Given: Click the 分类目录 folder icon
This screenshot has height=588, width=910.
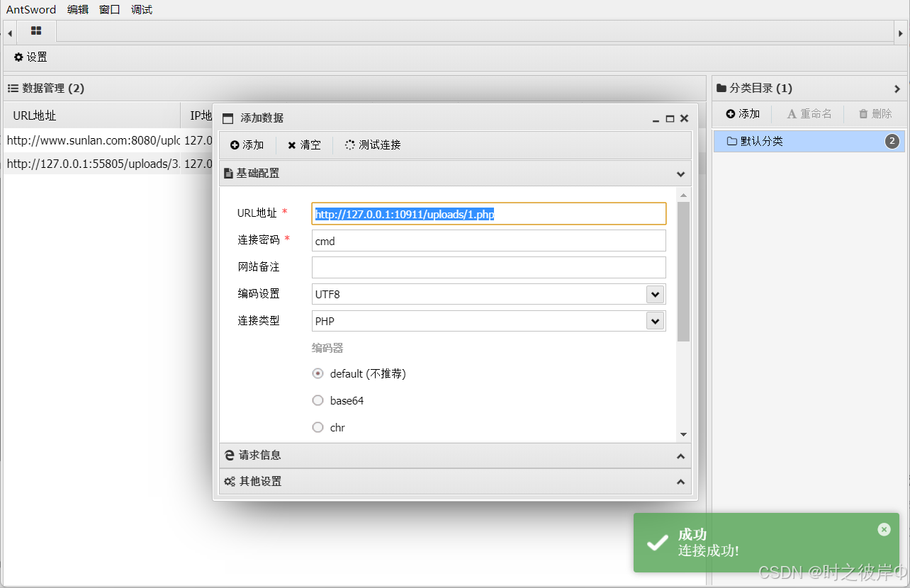Looking at the screenshot, I should [721, 89].
